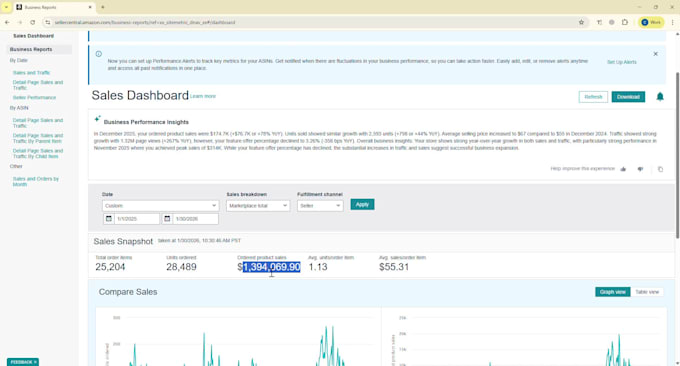Open the Date dropdown set to Custom
Screen dimensions: 680x366
(160, 206)
